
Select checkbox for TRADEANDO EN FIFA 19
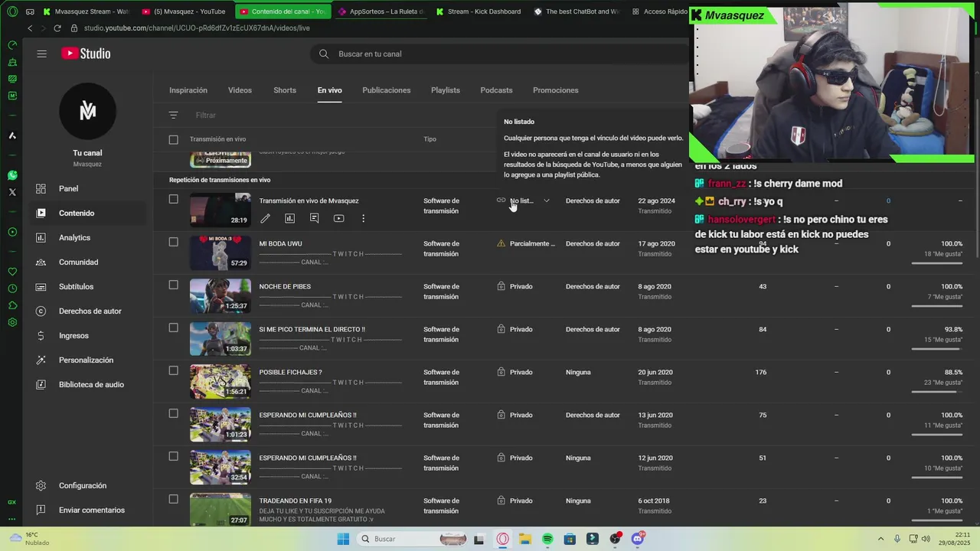click(x=173, y=499)
